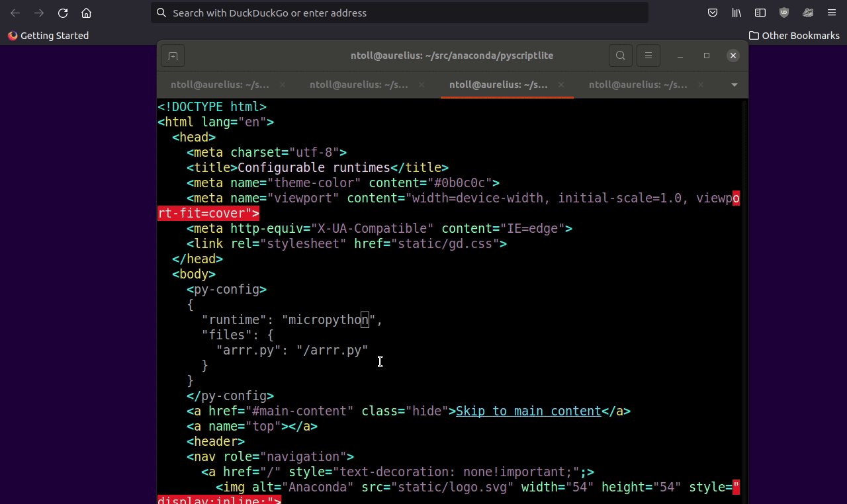Click the terminal search magnifier icon
The width and height of the screenshot is (847, 504).
tap(620, 56)
